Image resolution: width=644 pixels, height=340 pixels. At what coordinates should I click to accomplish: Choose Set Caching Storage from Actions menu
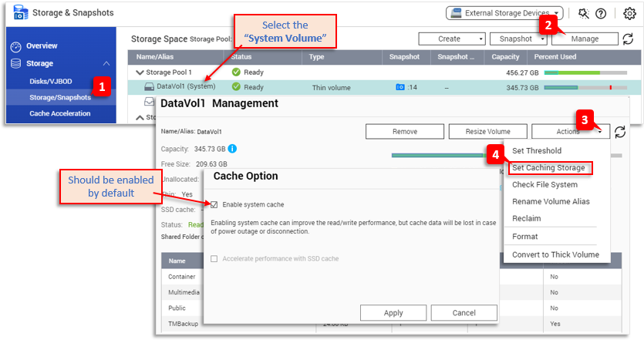pyautogui.click(x=548, y=168)
